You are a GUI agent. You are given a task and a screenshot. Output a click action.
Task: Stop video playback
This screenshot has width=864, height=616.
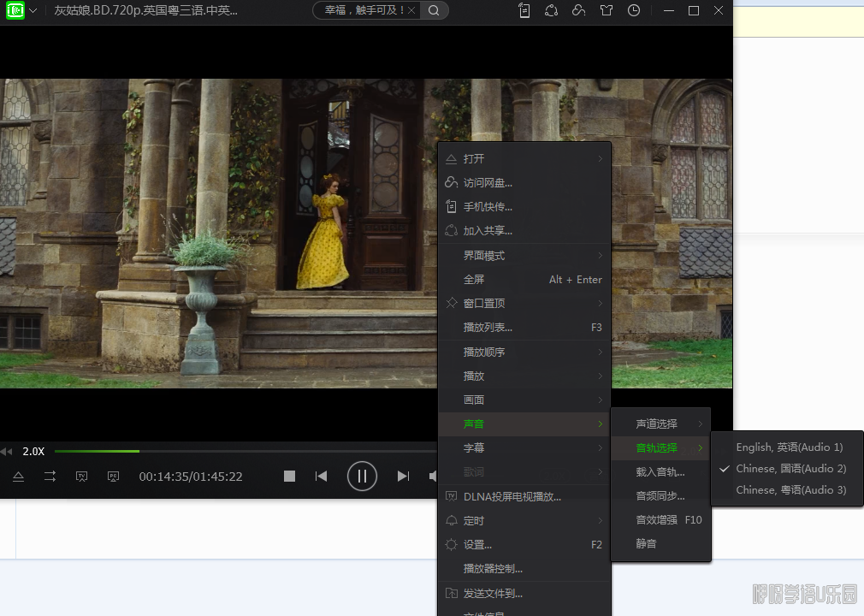pos(289,476)
